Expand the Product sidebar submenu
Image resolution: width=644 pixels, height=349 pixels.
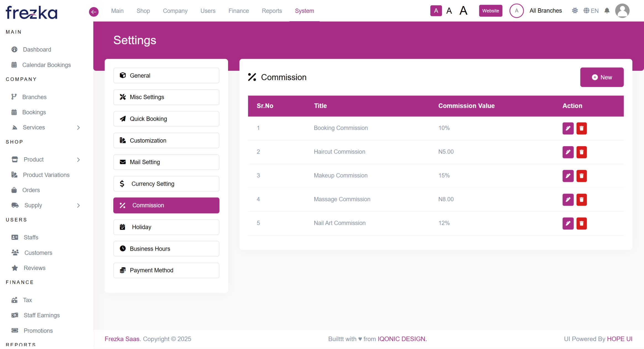click(x=78, y=160)
